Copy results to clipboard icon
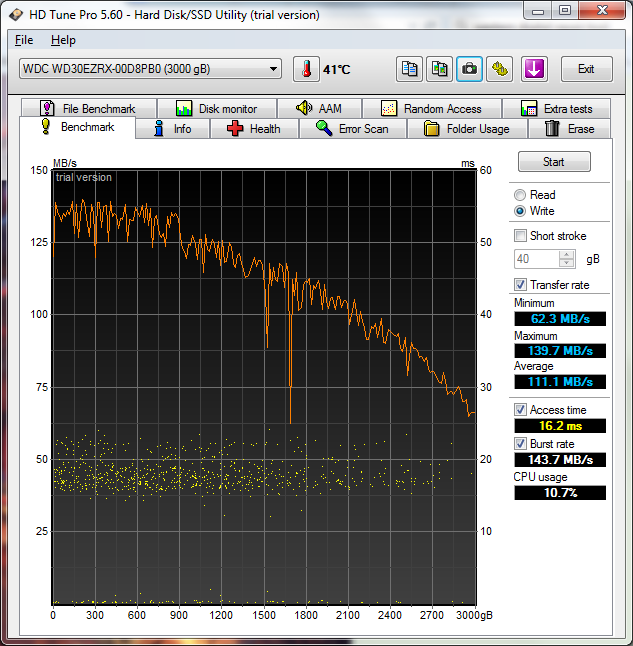Viewport: 633px width, 646px height. point(409,69)
